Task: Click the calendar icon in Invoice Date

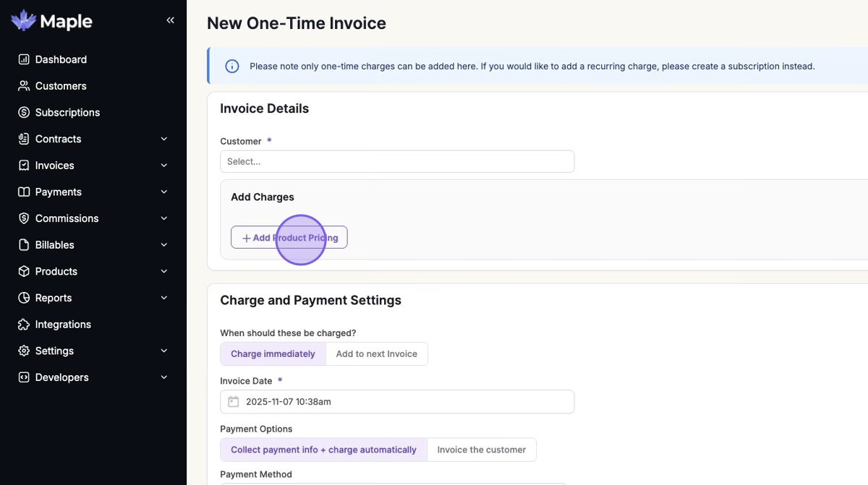Action: coord(233,402)
